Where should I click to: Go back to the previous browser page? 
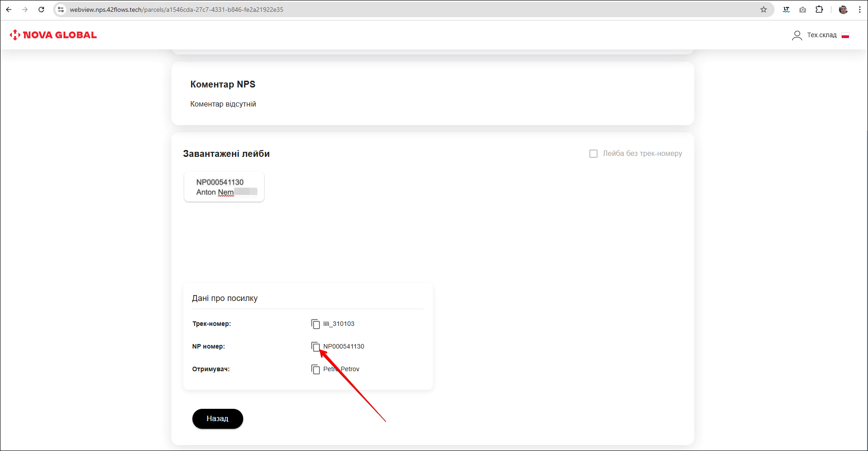pyautogui.click(x=9, y=10)
